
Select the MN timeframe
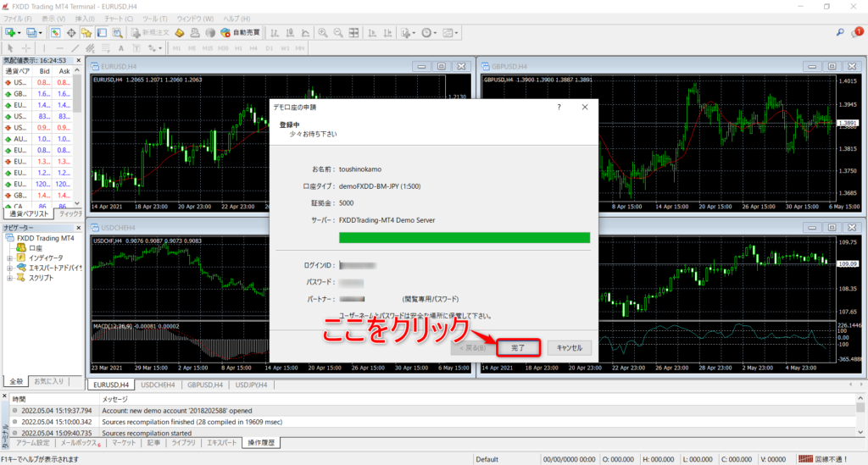[x=299, y=48]
